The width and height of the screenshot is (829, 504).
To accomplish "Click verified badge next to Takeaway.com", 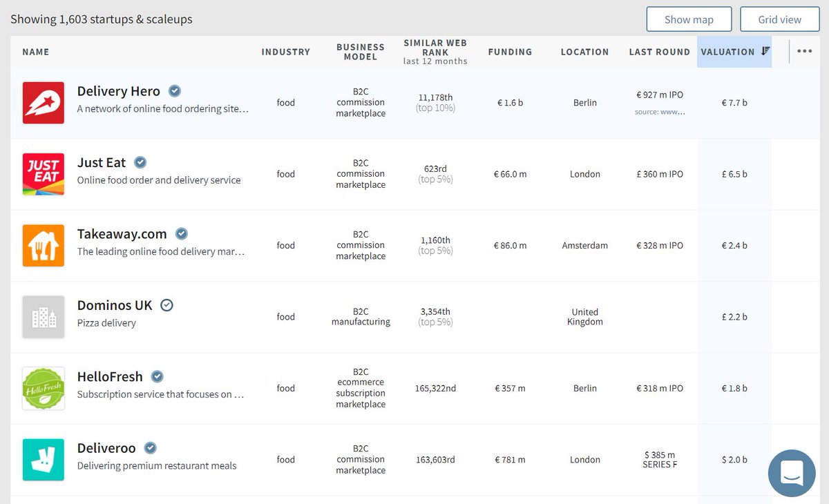I will (x=182, y=233).
